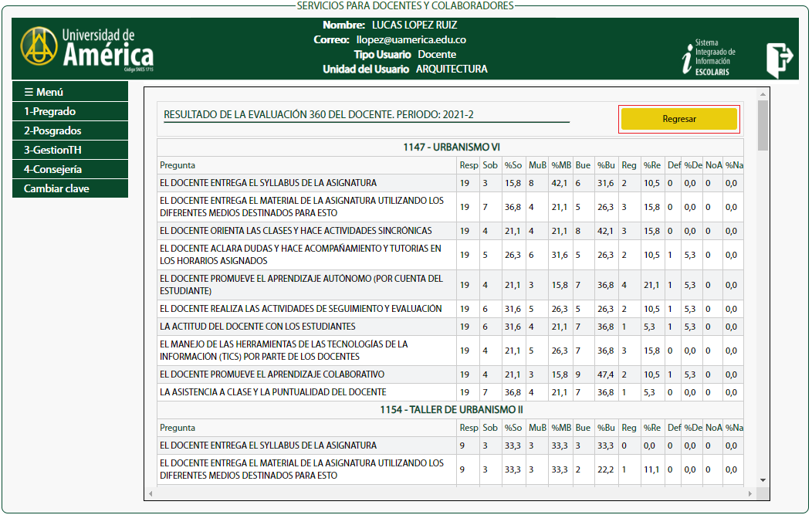
Task: Click the SERVICIOS PARA DOCENTES Y COLABORADORES title
Action: (405, 5)
